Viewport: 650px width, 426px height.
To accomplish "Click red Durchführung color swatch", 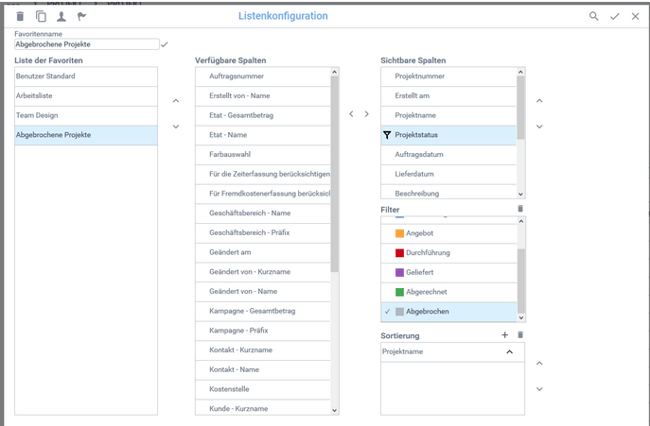I will (x=400, y=252).
